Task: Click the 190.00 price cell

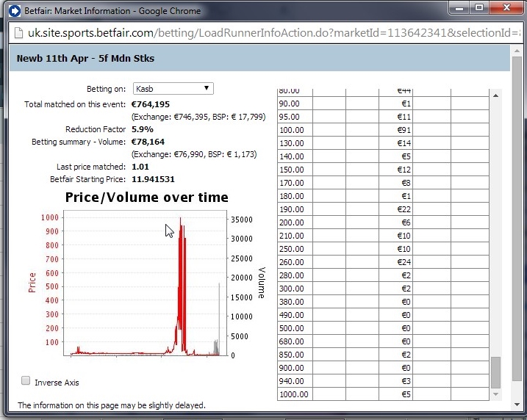Action: (x=295, y=209)
